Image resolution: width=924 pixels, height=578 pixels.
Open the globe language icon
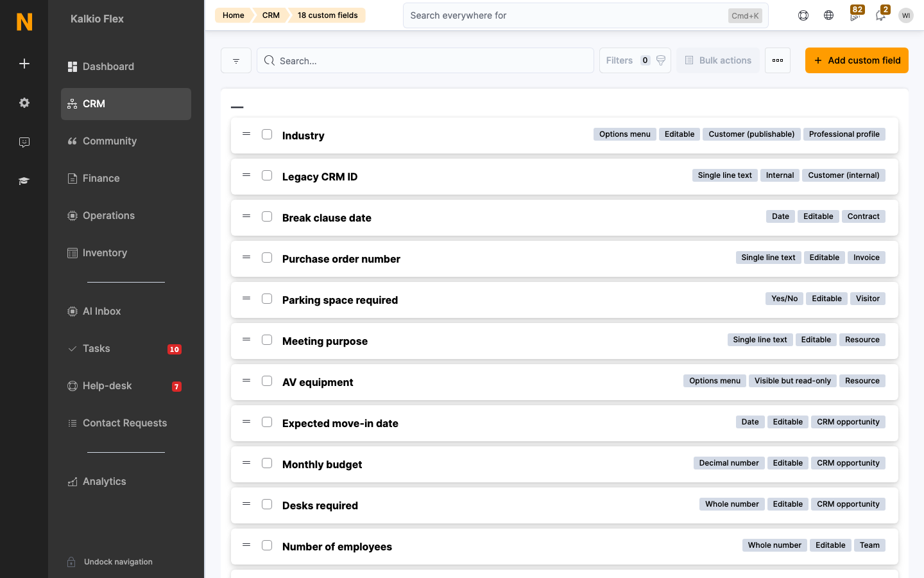pos(829,15)
